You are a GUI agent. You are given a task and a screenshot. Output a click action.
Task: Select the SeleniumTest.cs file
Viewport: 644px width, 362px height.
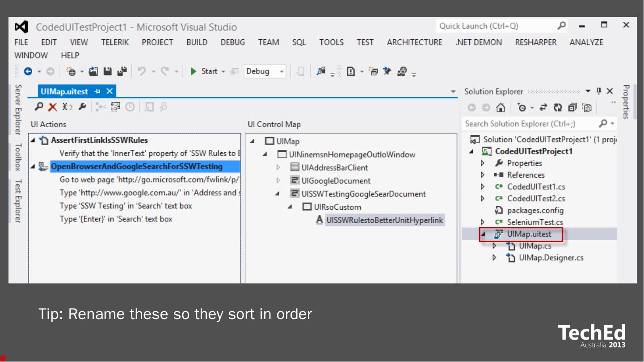pos(535,222)
